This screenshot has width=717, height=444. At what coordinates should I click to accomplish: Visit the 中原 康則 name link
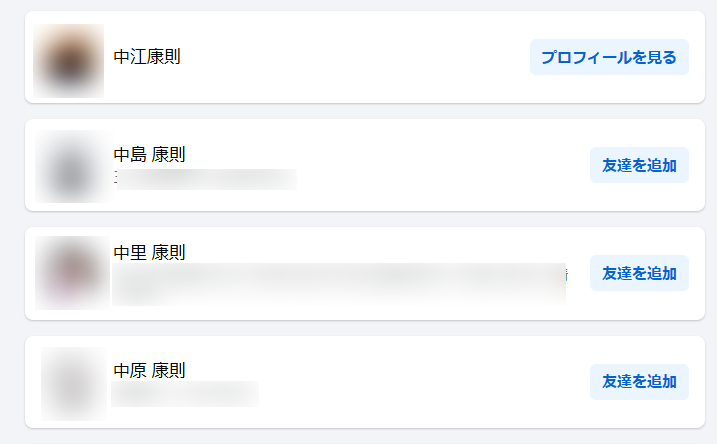click(149, 370)
